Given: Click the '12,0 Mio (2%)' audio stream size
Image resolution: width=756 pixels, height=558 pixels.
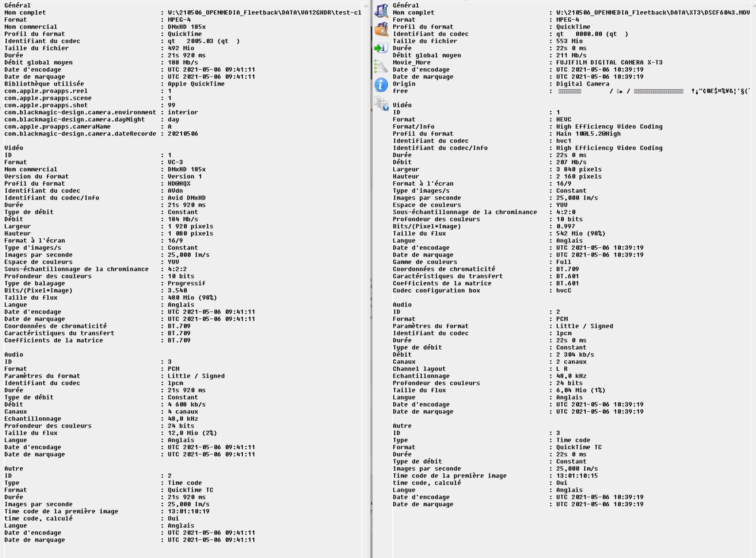Looking at the screenshot, I should [193, 433].
